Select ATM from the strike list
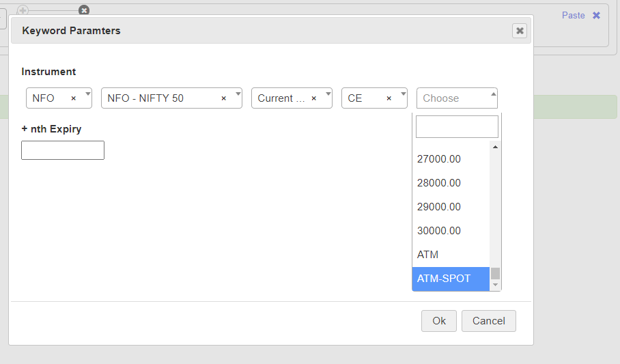Viewport: 620px width, 364px height. point(451,255)
